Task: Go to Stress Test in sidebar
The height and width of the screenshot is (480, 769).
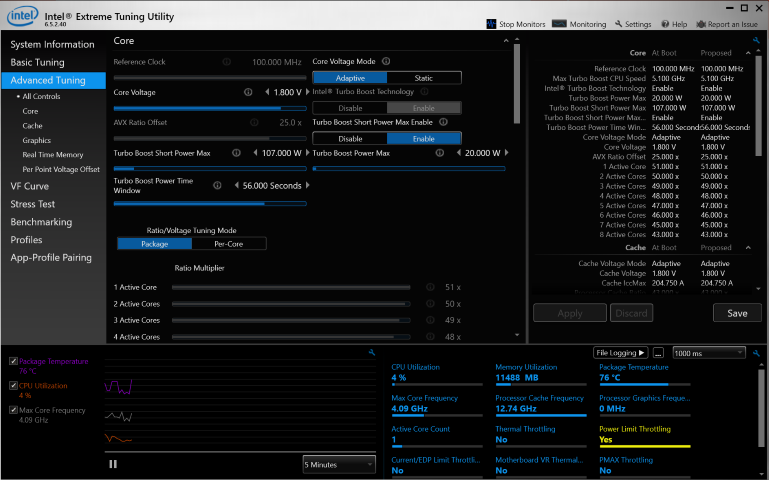Action: [x=32, y=204]
